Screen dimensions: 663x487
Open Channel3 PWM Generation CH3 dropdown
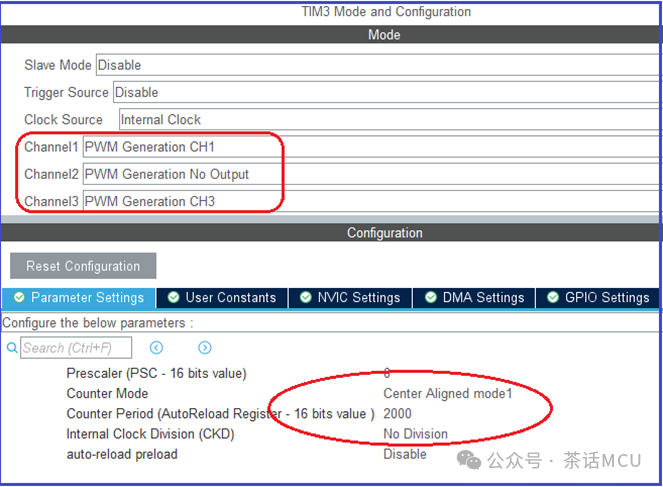point(180,201)
